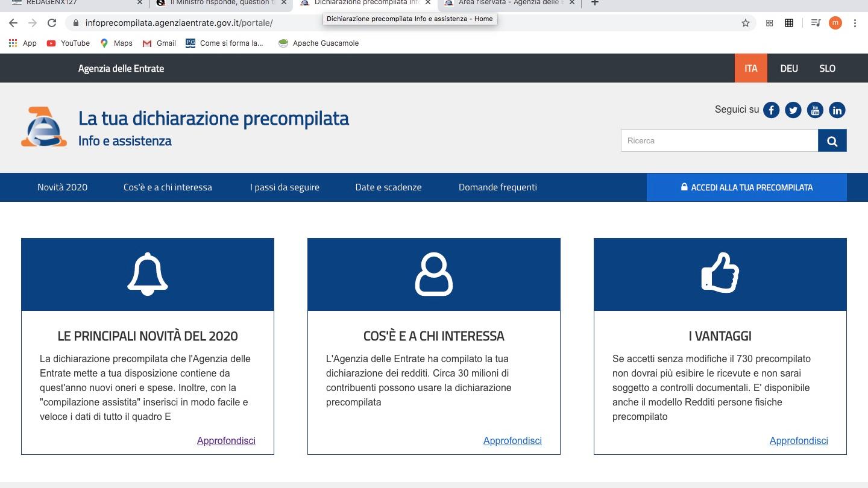The width and height of the screenshot is (868, 488).
Task: Open the App bookmarks shortcut
Action: point(23,43)
